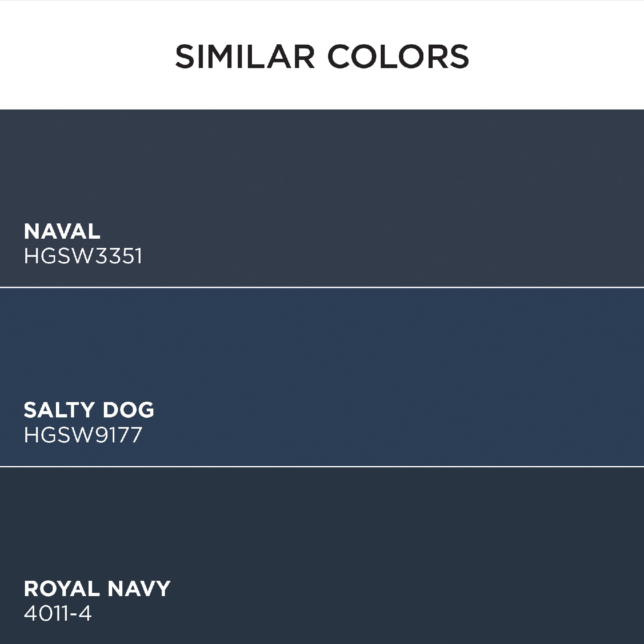Click divider line between Salty Dog and Royal Navy
The image size is (644, 644).
pos(322,466)
